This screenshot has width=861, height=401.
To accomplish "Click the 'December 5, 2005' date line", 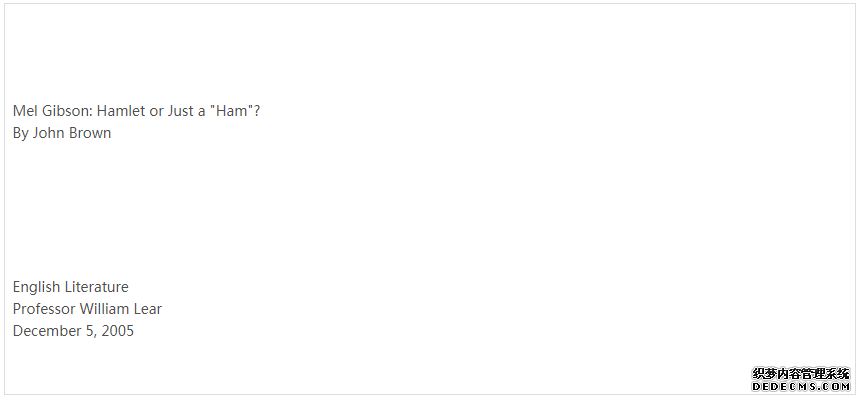I will click(x=73, y=331).
